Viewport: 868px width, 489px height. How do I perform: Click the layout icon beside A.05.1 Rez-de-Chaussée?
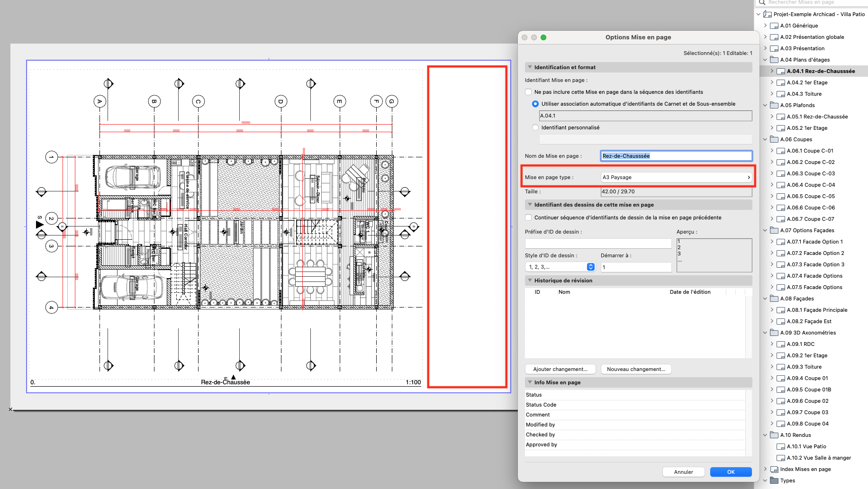tap(781, 117)
